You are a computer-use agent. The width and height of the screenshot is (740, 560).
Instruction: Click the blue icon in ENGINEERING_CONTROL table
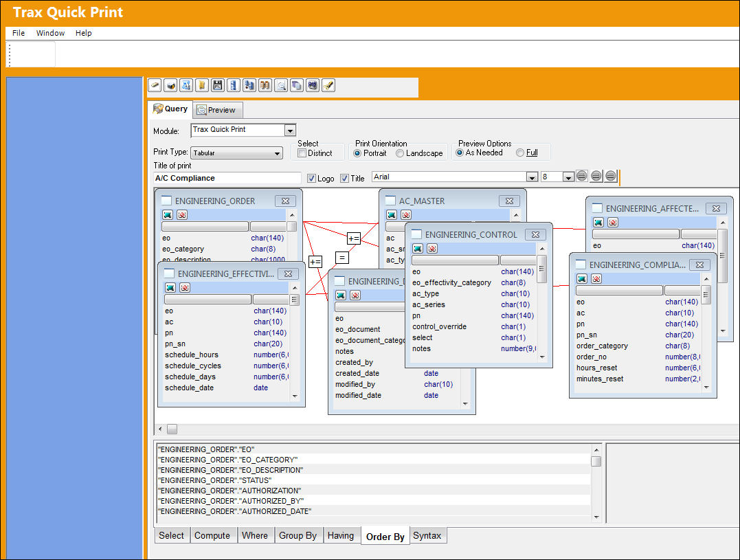tap(418, 248)
